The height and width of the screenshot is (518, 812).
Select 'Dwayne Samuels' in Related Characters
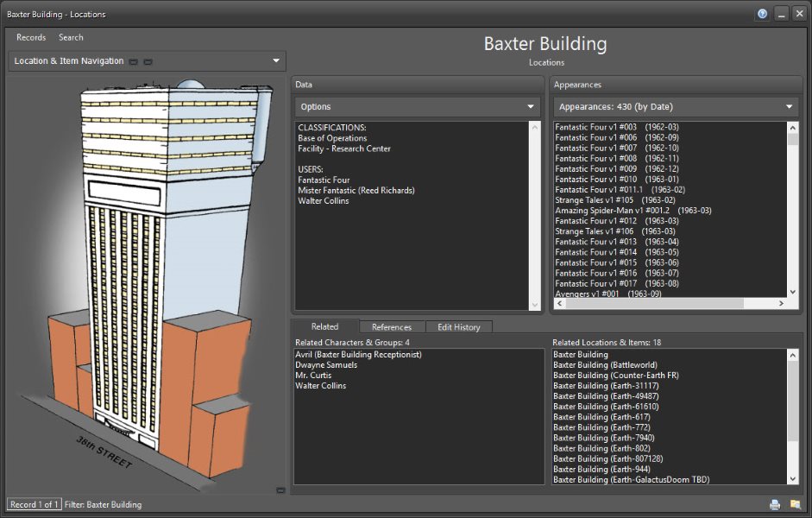tap(326, 364)
